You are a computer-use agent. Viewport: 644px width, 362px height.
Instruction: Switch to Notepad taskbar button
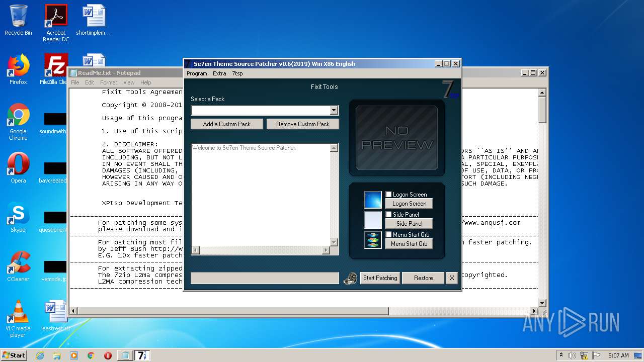[124, 355]
